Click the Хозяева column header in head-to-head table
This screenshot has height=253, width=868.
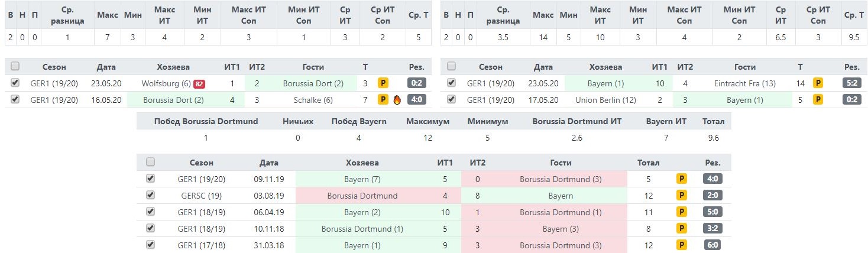pos(361,163)
